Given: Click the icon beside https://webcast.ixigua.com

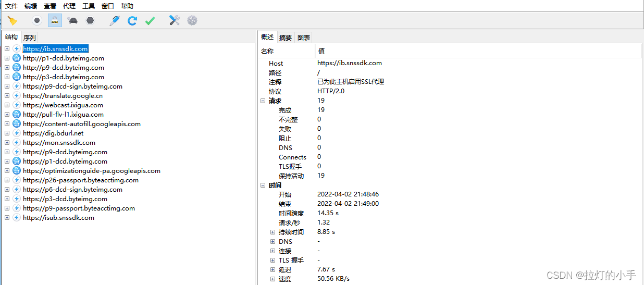Looking at the screenshot, I should coord(16,105).
